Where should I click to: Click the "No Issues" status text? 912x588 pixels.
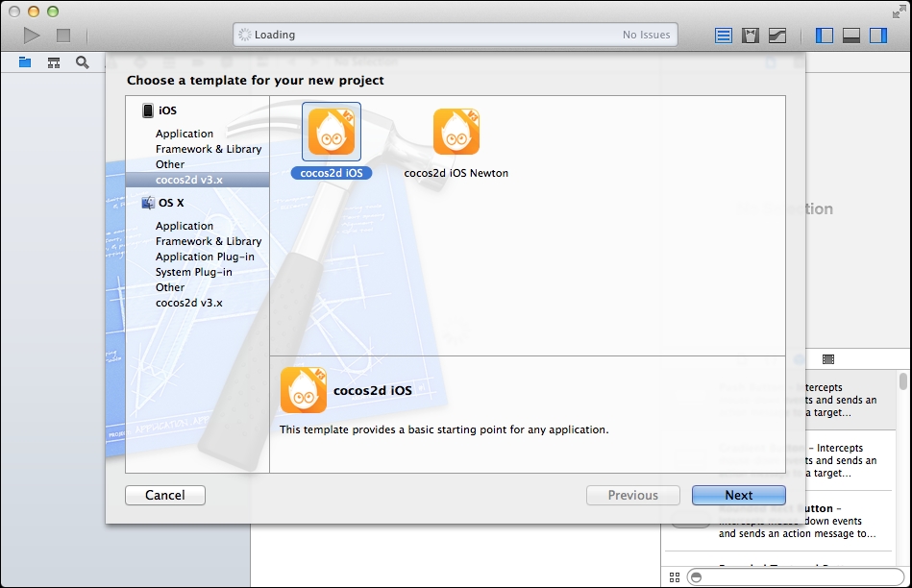646,35
